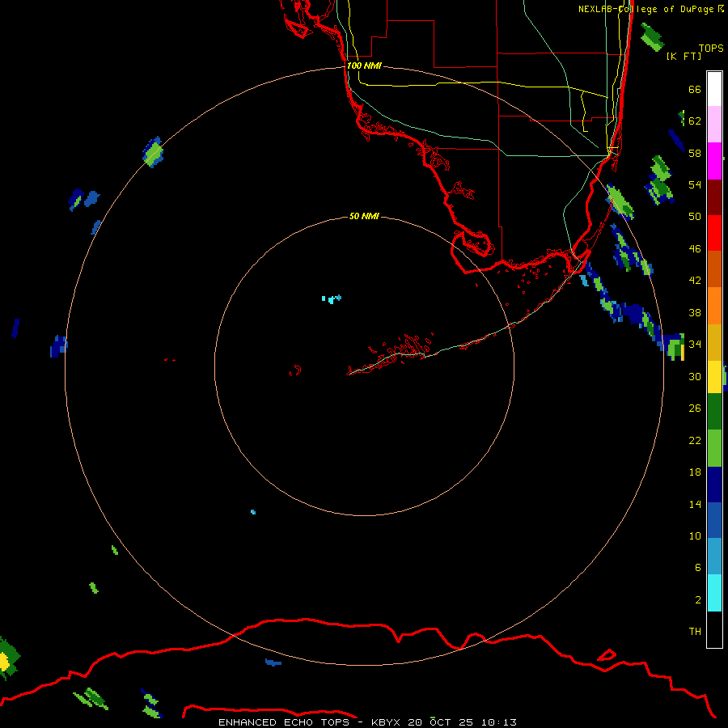Click the magenta 58 color band
The image size is (728, 728).
click(x=714, y=161)
